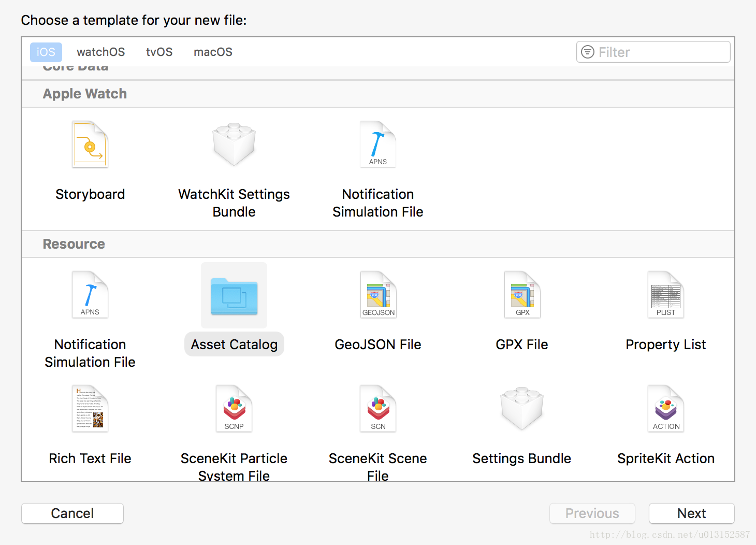Viewport: 756px width, 545px height.
Task: Pick the Settings Bundle brick icon
Action: (x=522, y=409)
